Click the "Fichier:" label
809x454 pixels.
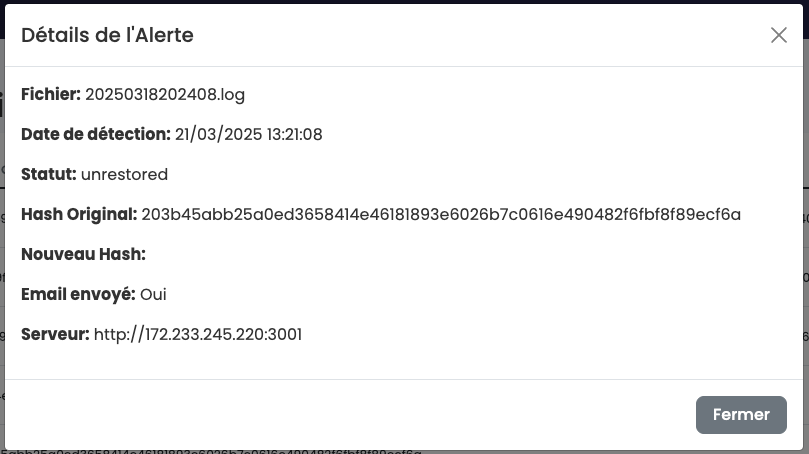[x=51, y=95]
